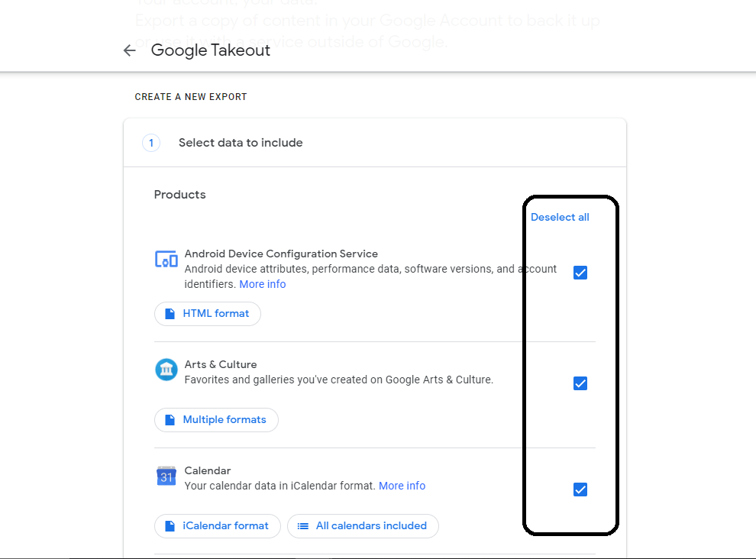This screenshot has height=559, width=756.
Task: Deselect the Arts & Culture checkbox
Action: 580,383
